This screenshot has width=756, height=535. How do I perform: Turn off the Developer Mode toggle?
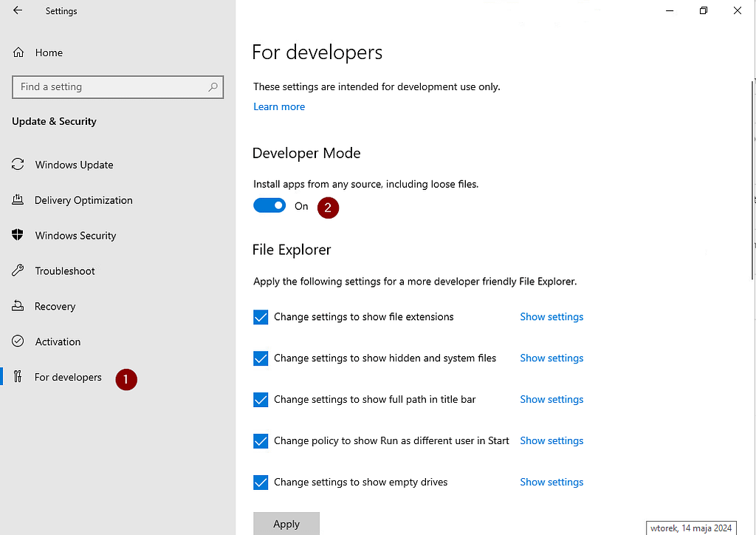point(269,206)
